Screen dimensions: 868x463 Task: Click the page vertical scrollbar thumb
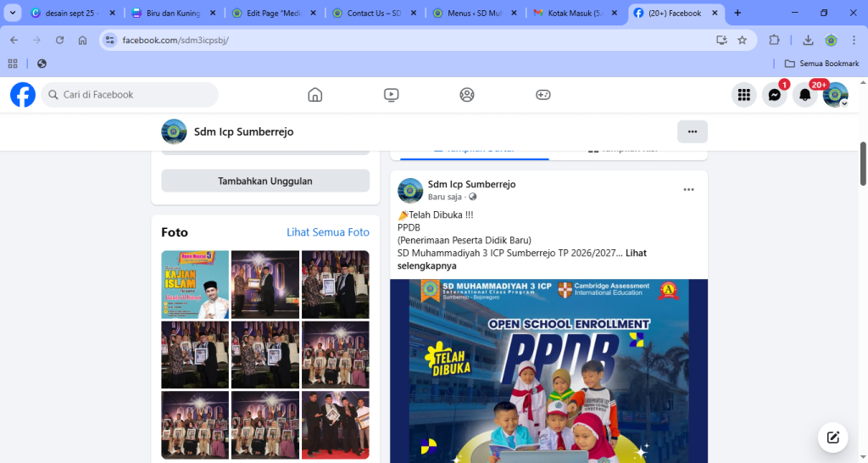(x=863, y=164)
